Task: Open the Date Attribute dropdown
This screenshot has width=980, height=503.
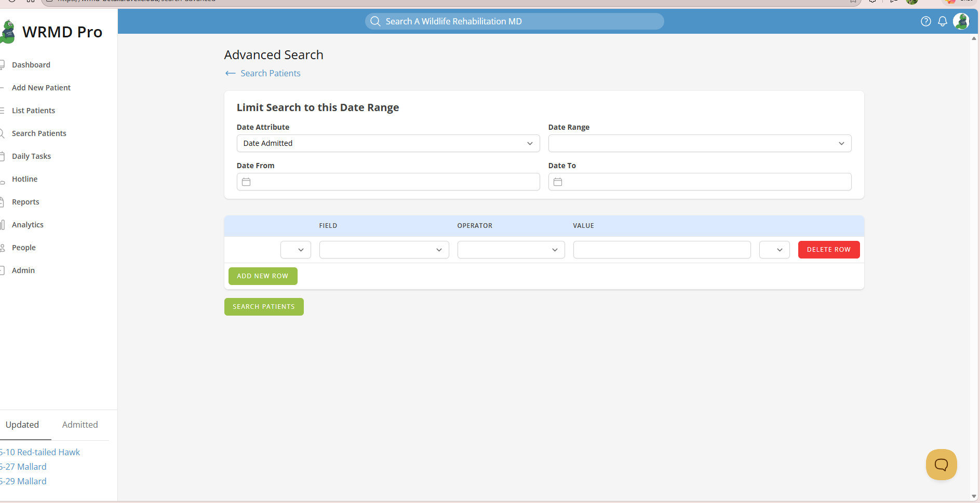Action: pos(388,143)
